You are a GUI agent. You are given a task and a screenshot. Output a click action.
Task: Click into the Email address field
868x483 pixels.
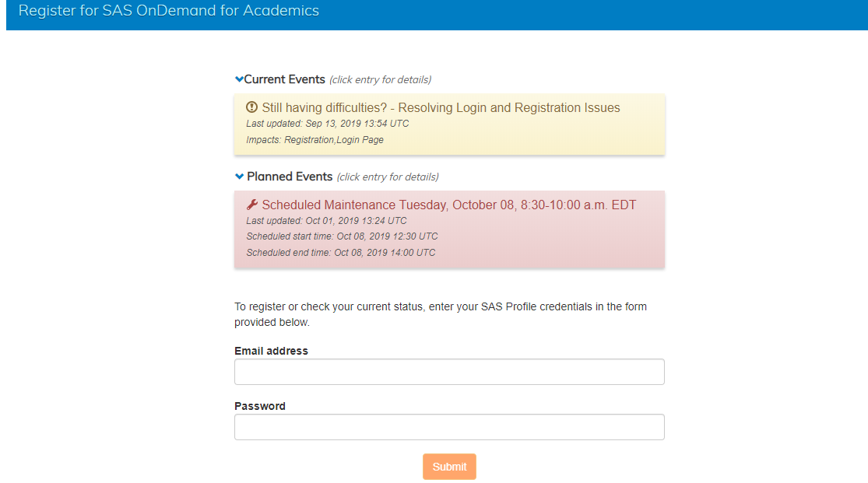449,372
